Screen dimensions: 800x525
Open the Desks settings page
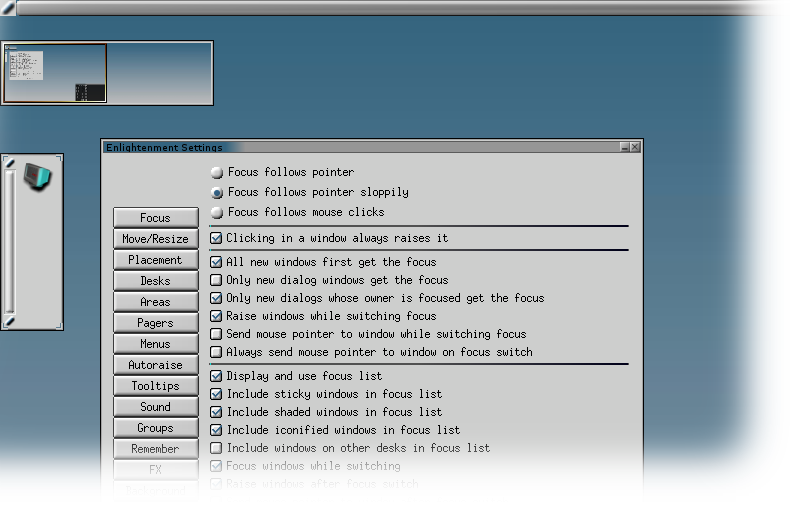(156, 281)
